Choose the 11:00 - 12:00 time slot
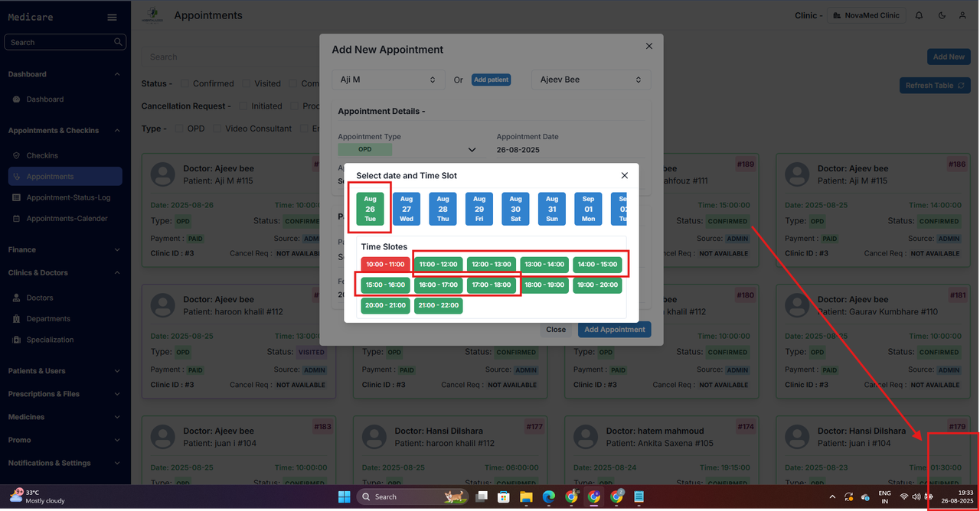980x511 pixels. click(x=439, y=265)
